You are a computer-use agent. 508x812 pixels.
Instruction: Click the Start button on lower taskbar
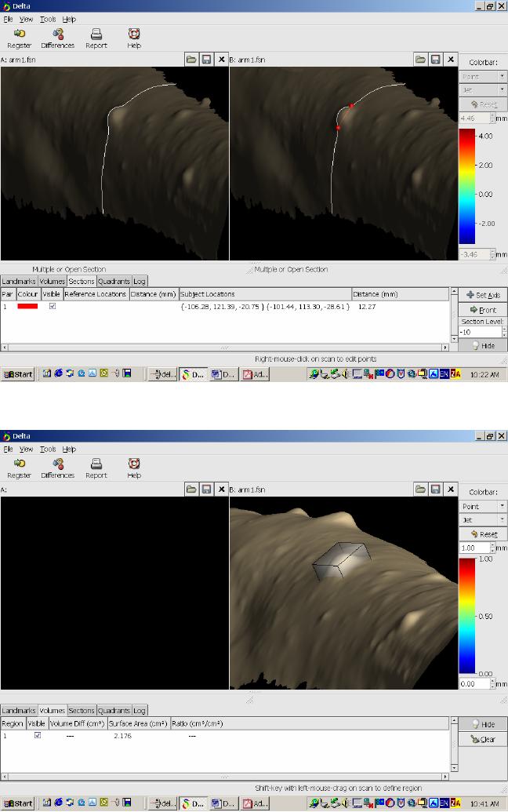tap(17, 803)
